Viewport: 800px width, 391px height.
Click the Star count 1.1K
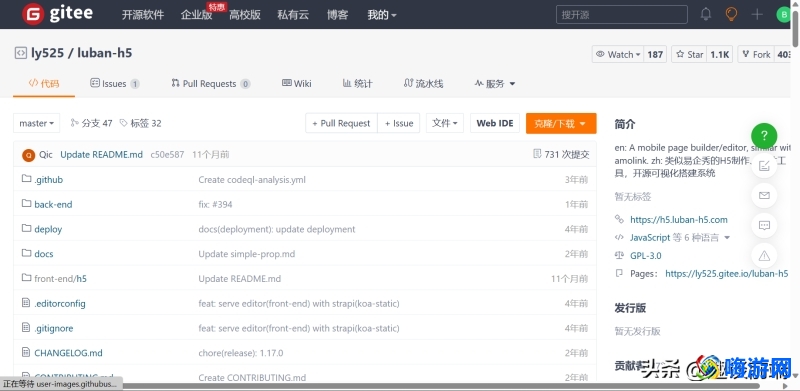(720, 54)
